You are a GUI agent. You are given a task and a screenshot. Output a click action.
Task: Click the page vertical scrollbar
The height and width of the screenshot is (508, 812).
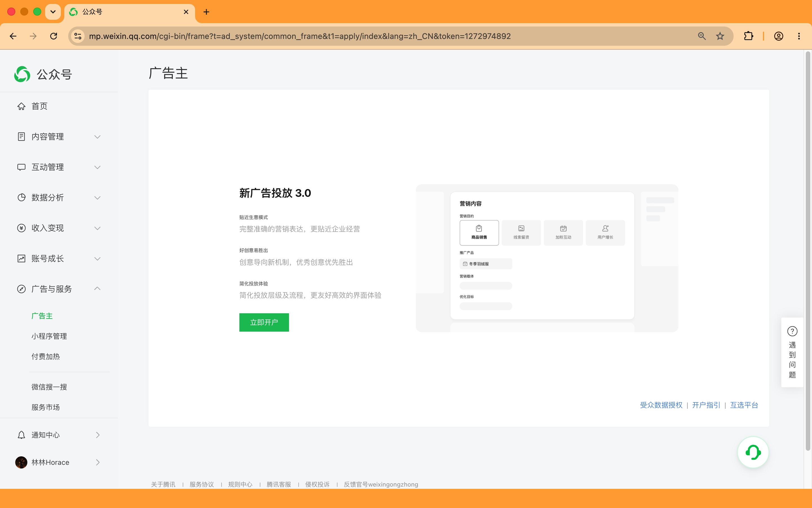[808, 251]
